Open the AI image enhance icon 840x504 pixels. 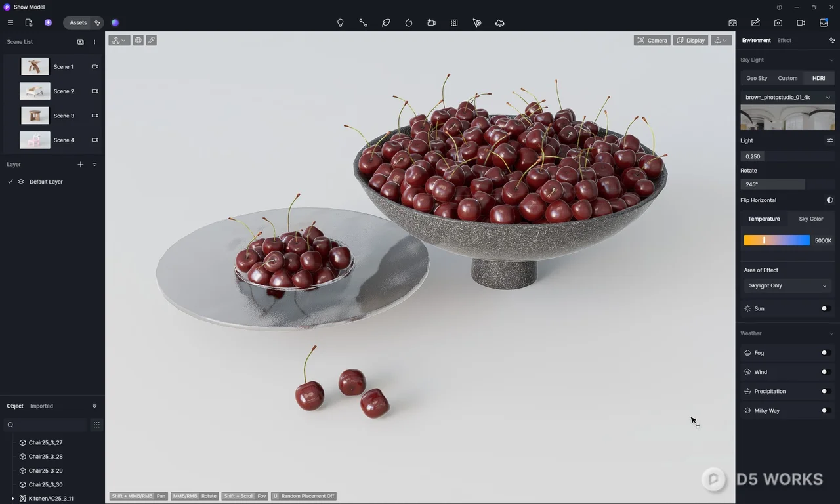click(755, 22)
